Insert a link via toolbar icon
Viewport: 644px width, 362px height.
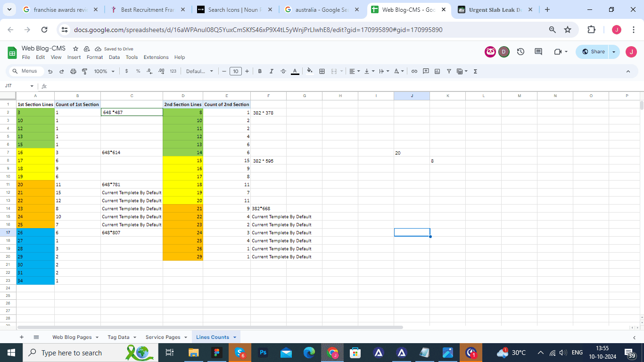point(414,71)
